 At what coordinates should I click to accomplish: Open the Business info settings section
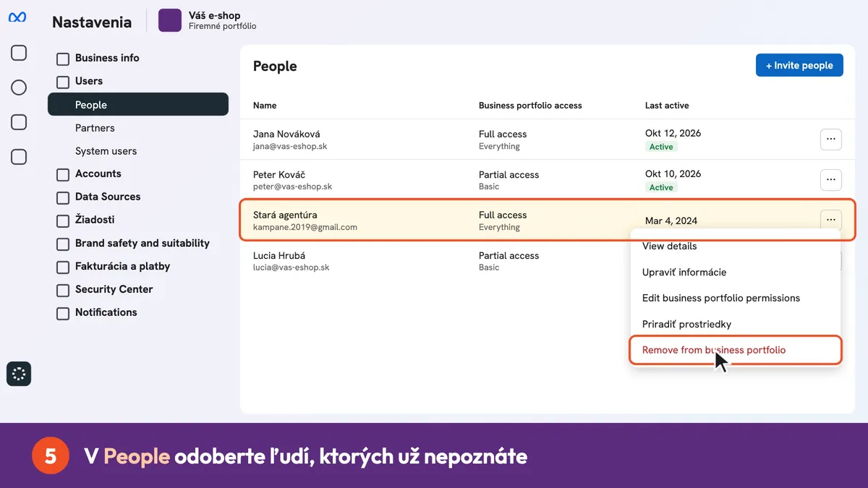[107, 58]
